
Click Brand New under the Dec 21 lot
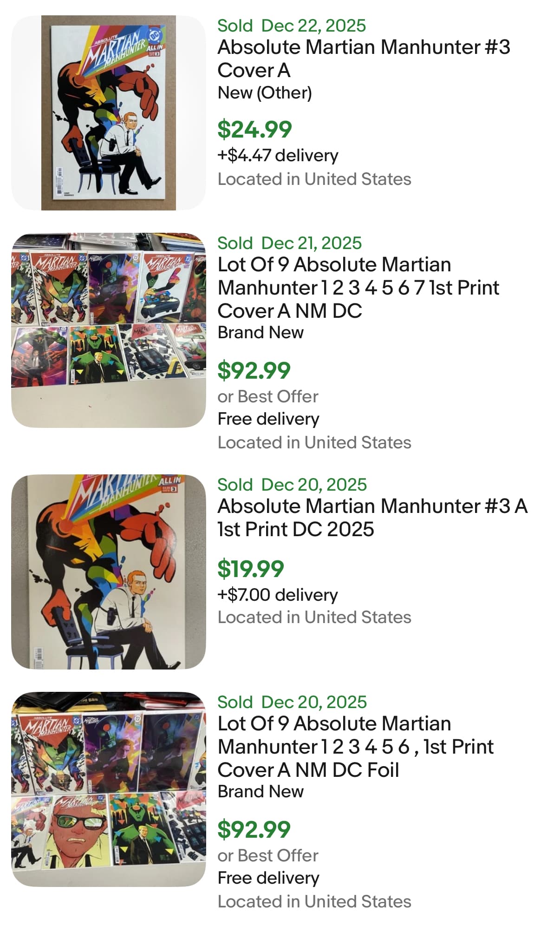[x=260, y=333]
